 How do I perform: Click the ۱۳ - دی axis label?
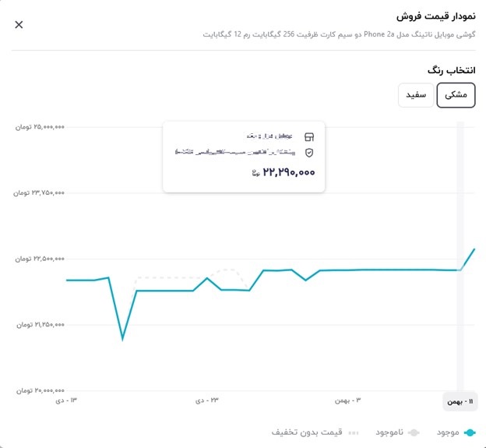[66, 400]
